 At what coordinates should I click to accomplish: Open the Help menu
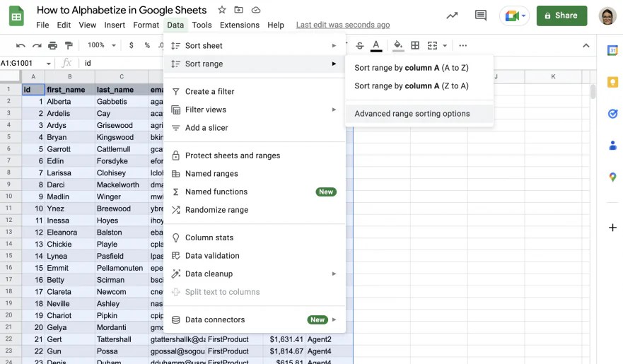(x=276, y=25)
